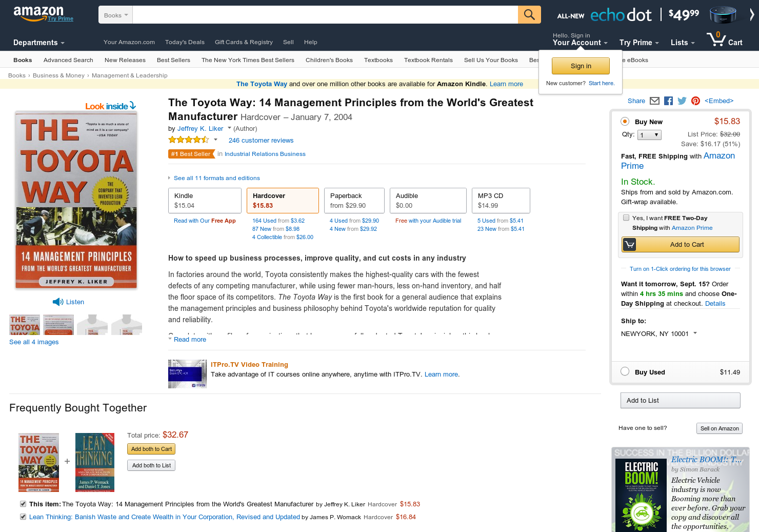
Task: Share on Pinterest icon
Action: coord(695,101)
